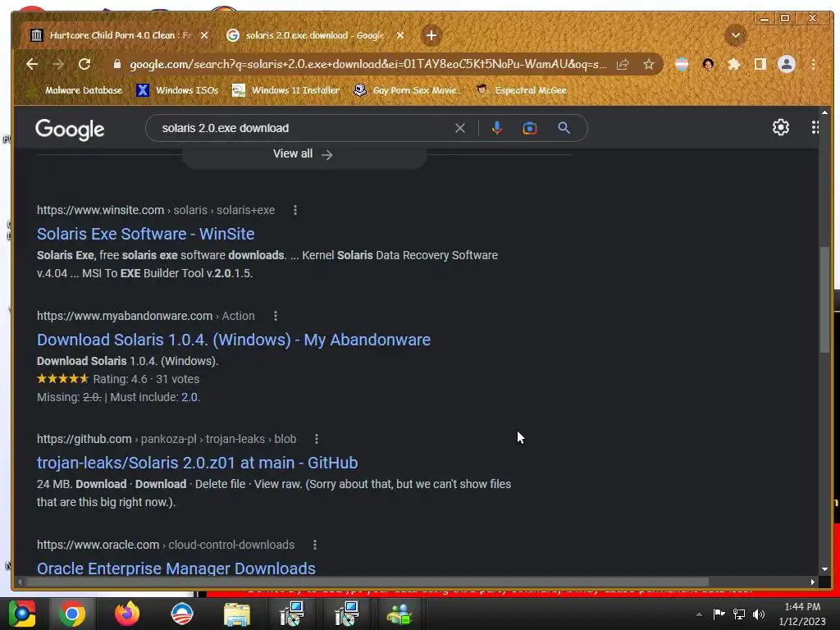Reload the current Google results page
The image size is (840, 630).
[x=84, y=64]
